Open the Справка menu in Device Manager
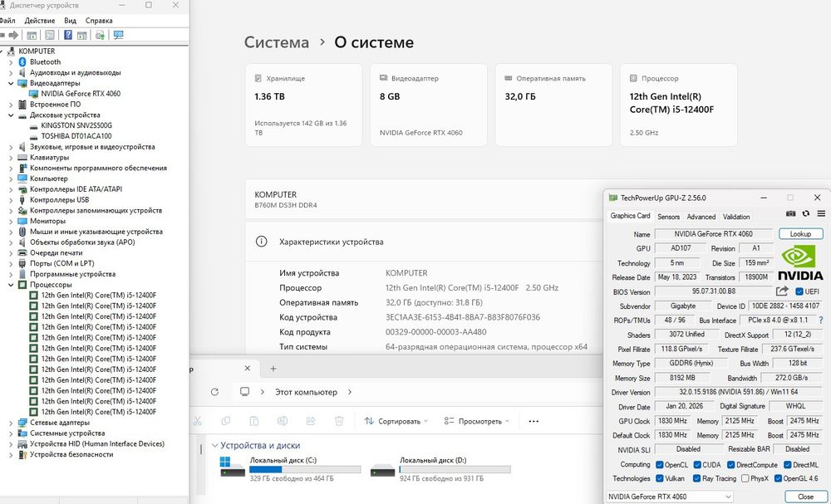 99,21
